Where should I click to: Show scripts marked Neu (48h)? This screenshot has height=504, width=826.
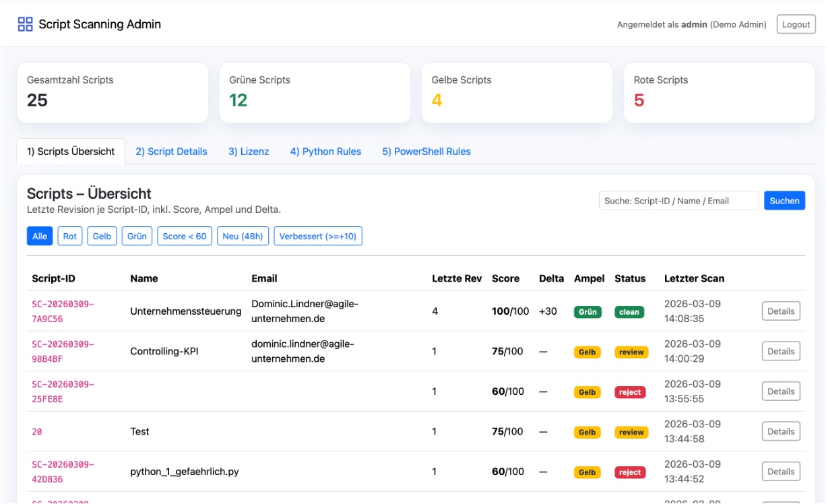coord(243,237)
